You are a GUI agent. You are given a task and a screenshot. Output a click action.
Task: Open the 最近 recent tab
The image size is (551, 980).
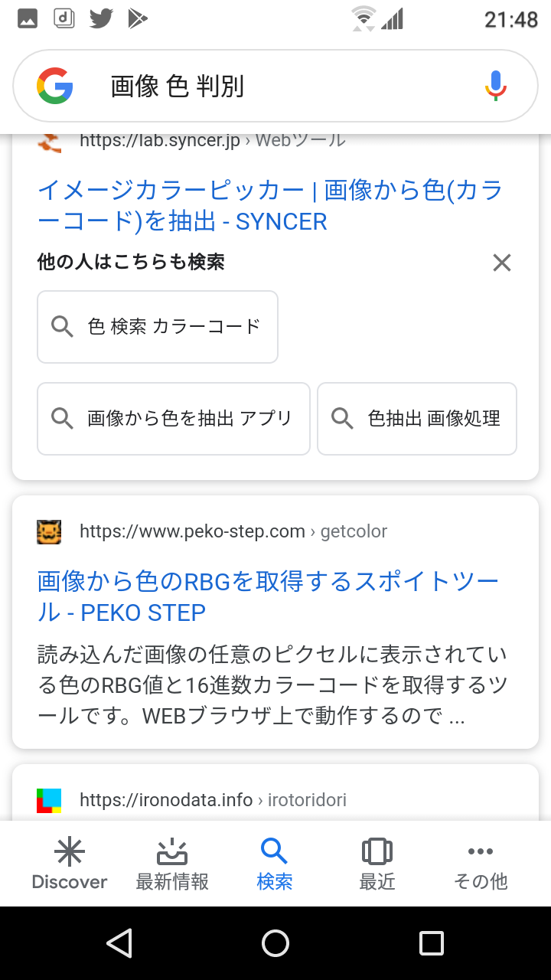pyautogui.click(x=377, y=864)
